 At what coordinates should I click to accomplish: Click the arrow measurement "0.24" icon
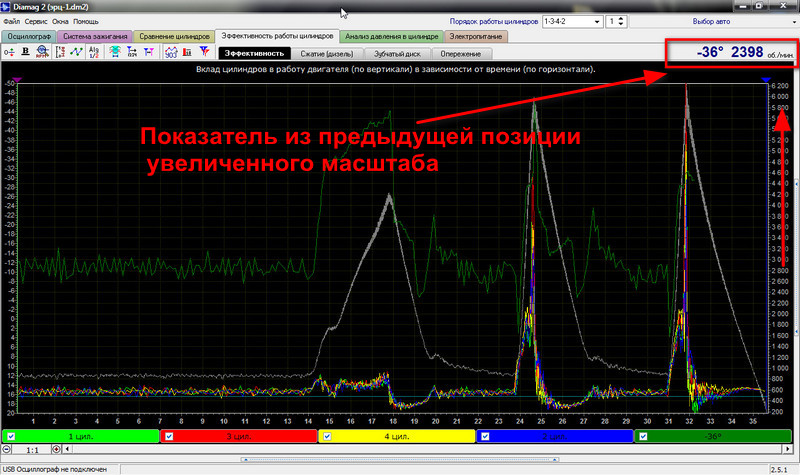tap(132, 52)
